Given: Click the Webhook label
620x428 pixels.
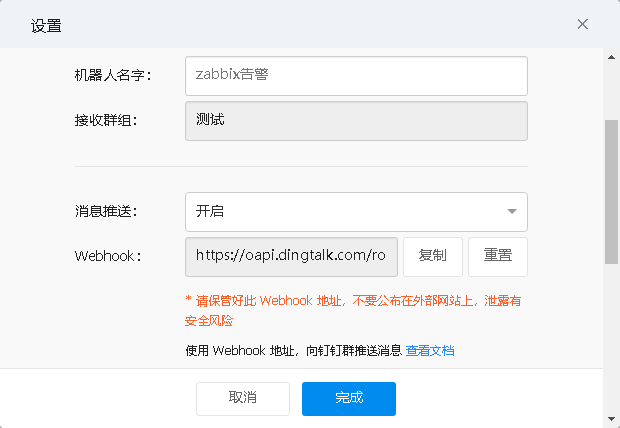Looking at the screenshot, I should click(x=108, y=256).
